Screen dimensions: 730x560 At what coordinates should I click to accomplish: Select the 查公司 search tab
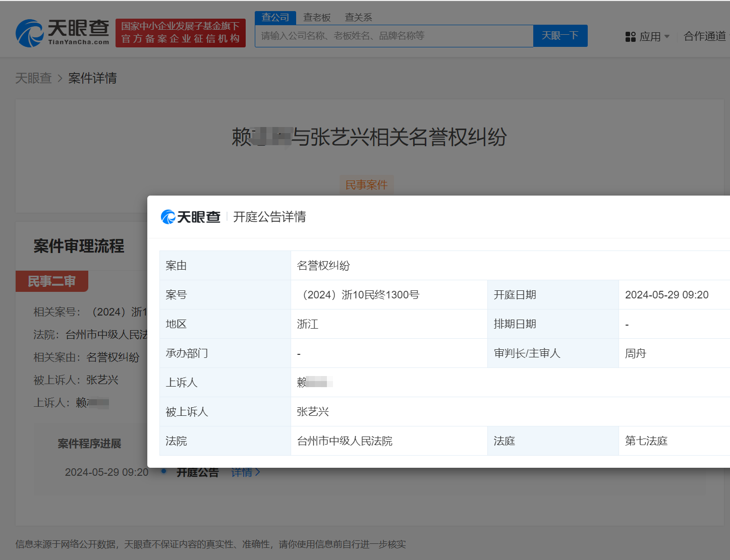coord(275,17)
